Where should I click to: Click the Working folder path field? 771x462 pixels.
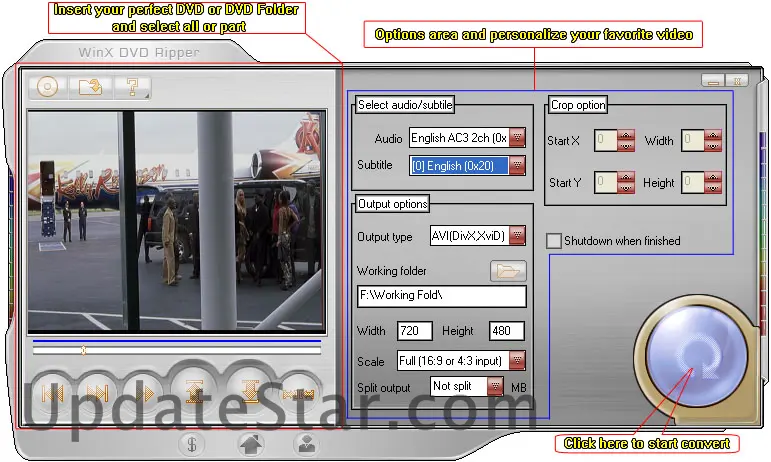(442, 296)
